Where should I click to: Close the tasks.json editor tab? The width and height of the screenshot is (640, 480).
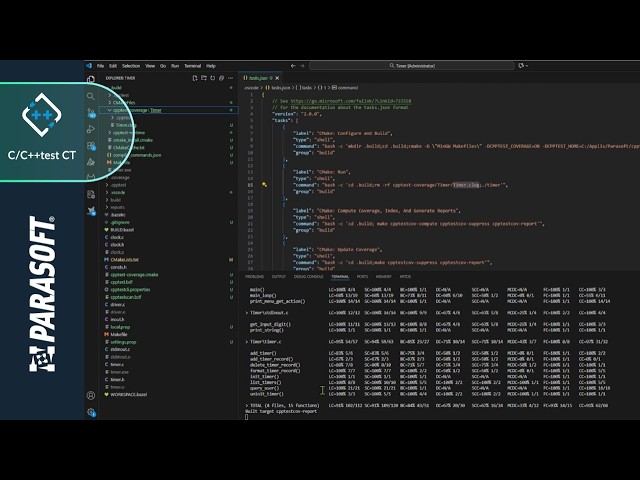click(x=278, y=78)
